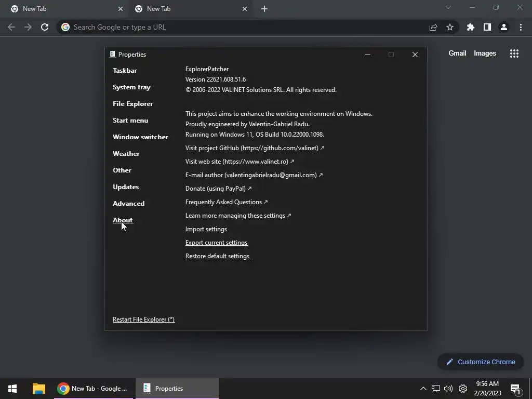Image resolution: width=532 pixels, height=399 pixels.
Task: Open a new Chrome tab with plus
Action: pos(264,9)
